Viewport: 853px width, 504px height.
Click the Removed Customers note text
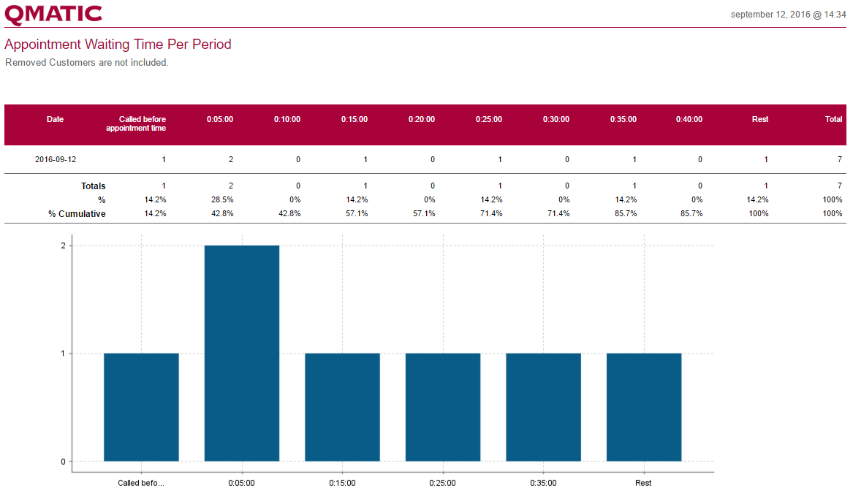click(x=87, y=63)
